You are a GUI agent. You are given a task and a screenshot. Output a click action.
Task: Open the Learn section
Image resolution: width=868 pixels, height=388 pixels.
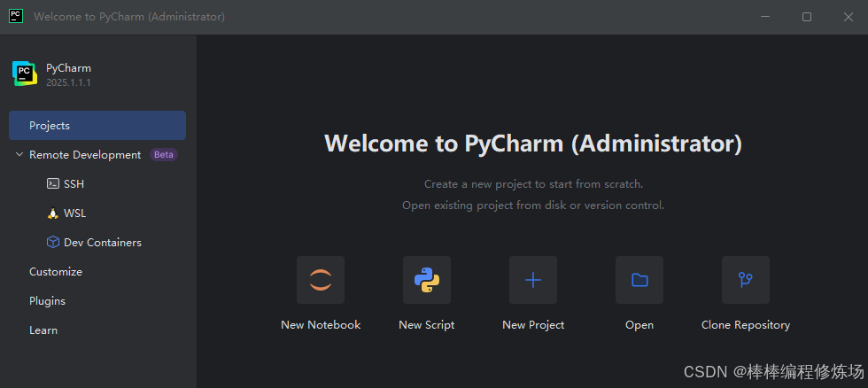(43, 330)
